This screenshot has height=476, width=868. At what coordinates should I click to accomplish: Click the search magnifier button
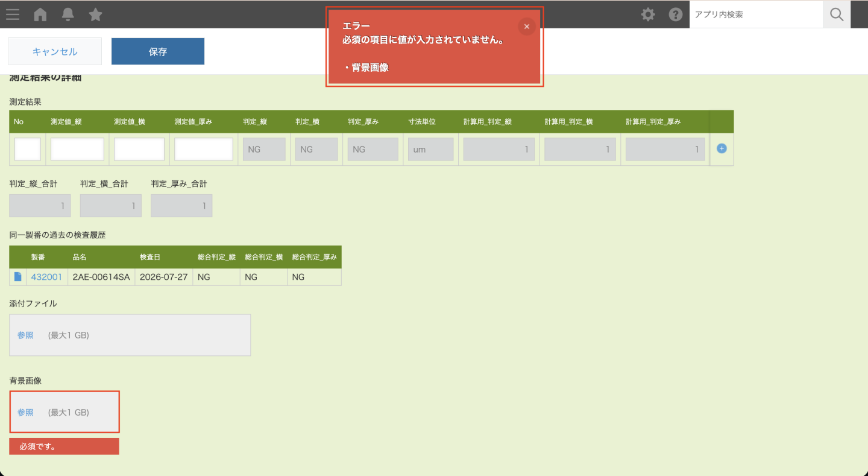(837, 14)
